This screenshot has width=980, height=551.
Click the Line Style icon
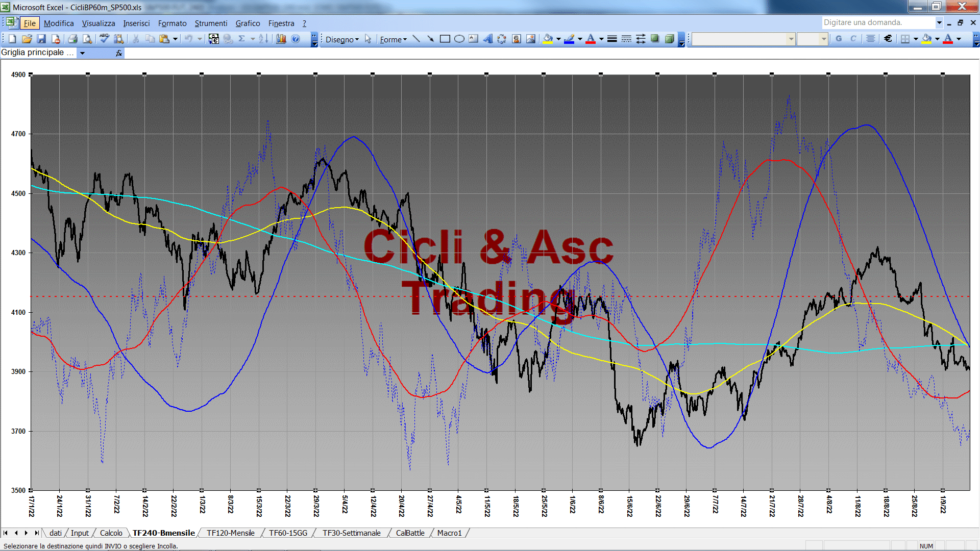[x=612, y=39]
